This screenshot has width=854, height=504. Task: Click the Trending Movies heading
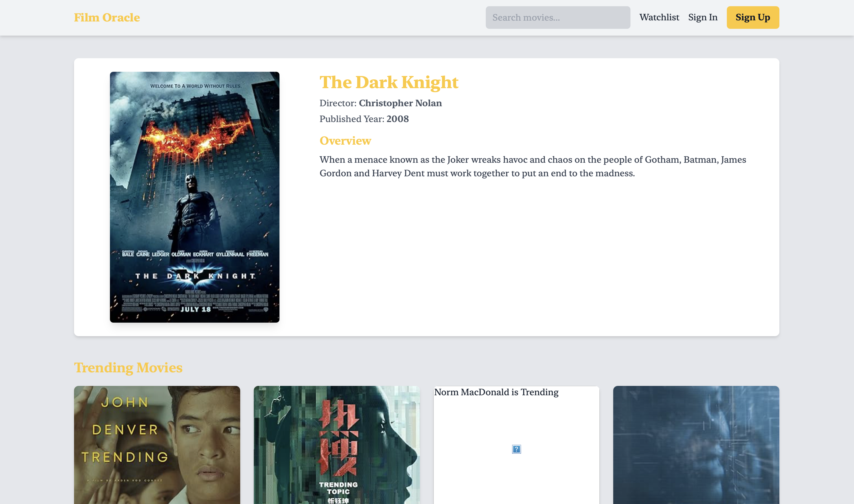[128, 368]
